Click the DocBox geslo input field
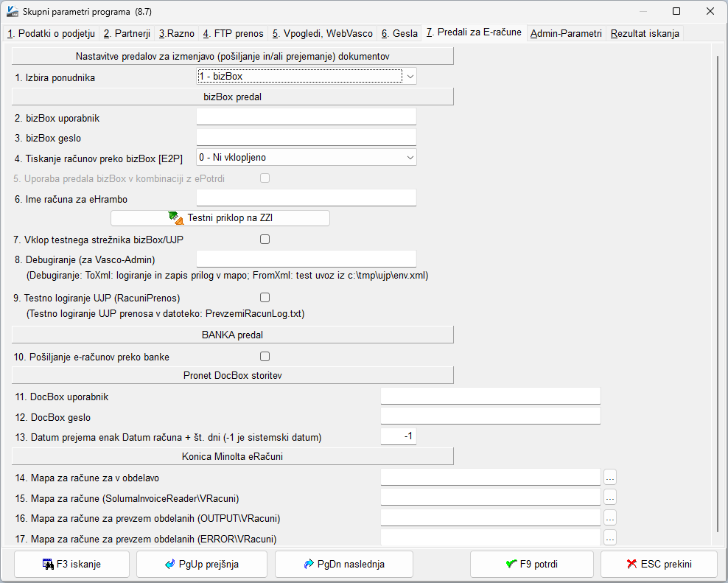The height and width of the screenshot is (583, 728). coord(491,416)
